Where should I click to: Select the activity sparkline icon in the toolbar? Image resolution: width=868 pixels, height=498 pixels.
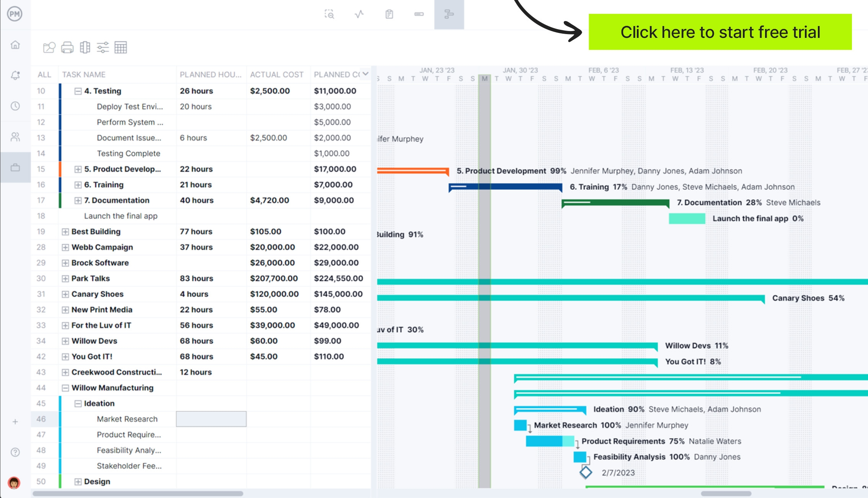pyautogui.click(x=359, y=15)
